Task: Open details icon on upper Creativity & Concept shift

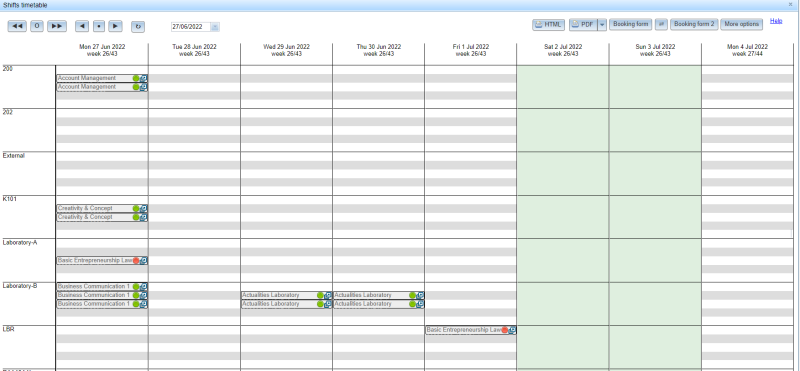Action: 144,209
